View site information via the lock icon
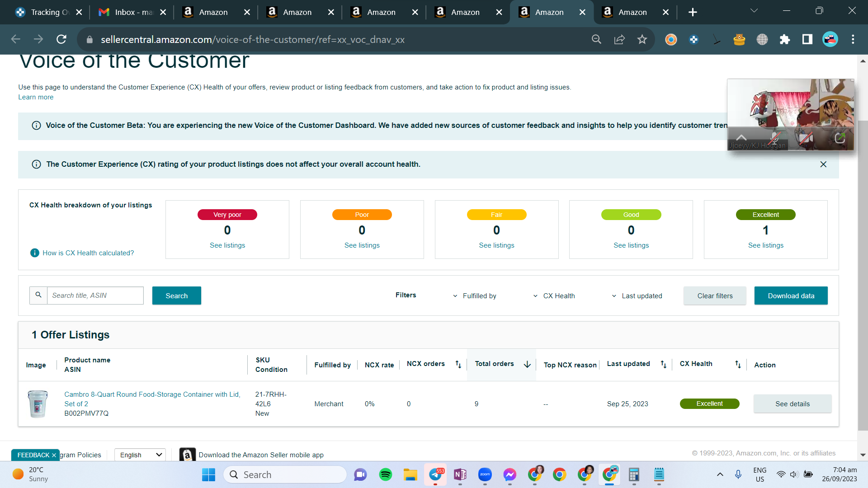Image resolution: width=868 pixels, height=488 pixels. (x=90, y=40)
